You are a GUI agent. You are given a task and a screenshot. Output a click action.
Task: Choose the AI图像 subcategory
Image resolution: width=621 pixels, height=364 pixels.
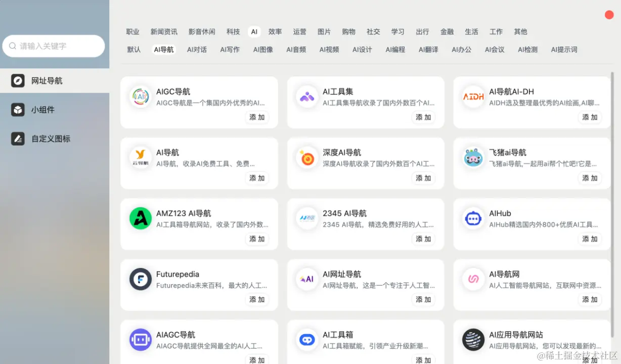(x=263, y=50)
